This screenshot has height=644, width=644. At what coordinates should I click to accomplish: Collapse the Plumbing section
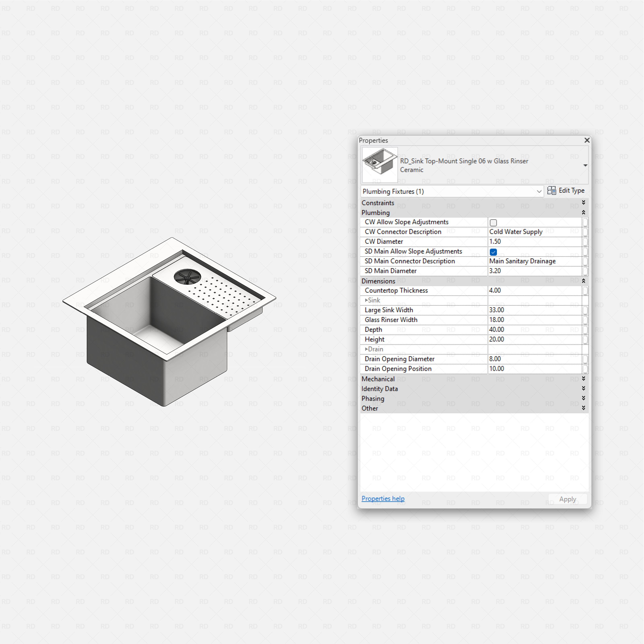click(x=583, y=212)
